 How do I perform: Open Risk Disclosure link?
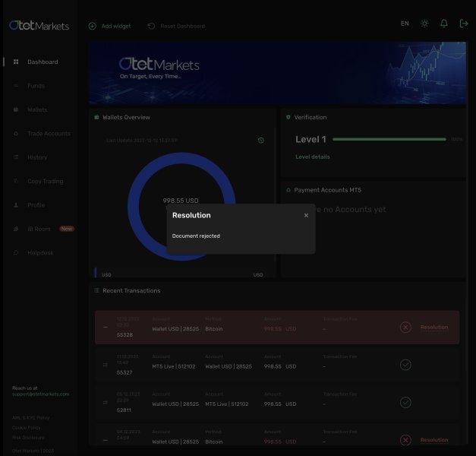click(x=28, y=438)
